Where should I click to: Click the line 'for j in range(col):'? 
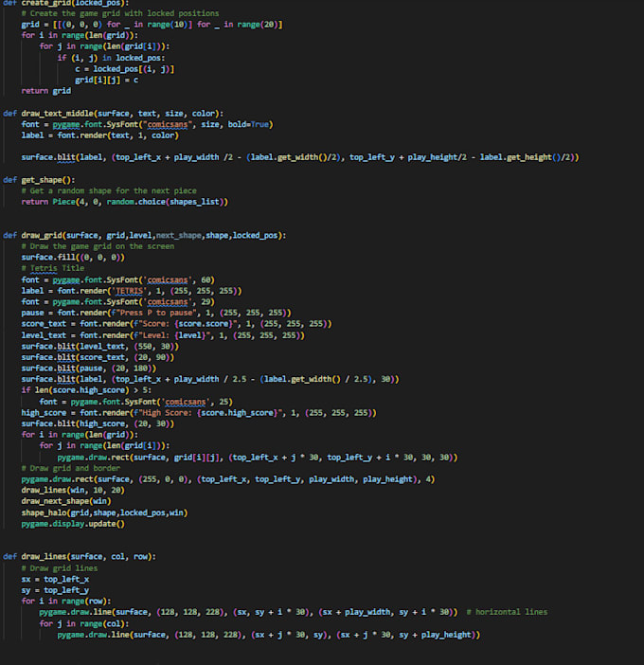coord(84,624)
